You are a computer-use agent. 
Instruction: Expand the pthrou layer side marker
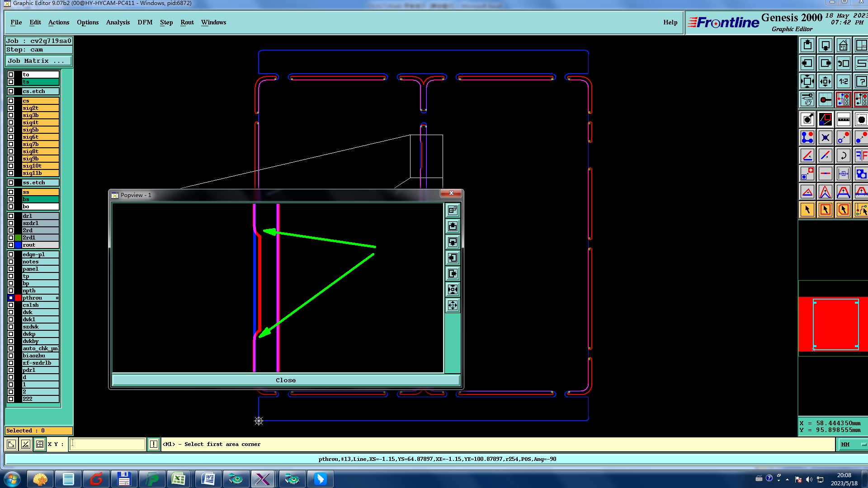(x=57, y=298)
